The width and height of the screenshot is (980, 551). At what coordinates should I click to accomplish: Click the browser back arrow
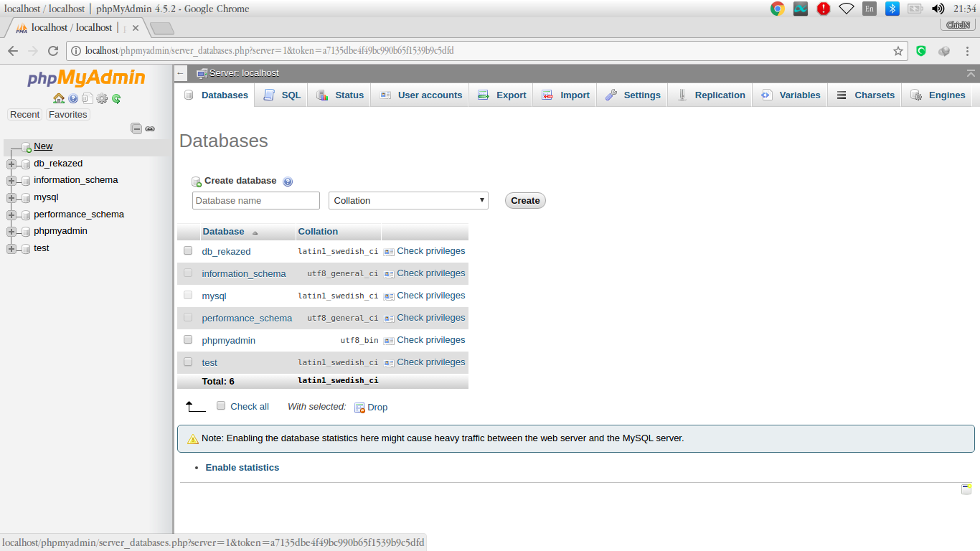12,51
